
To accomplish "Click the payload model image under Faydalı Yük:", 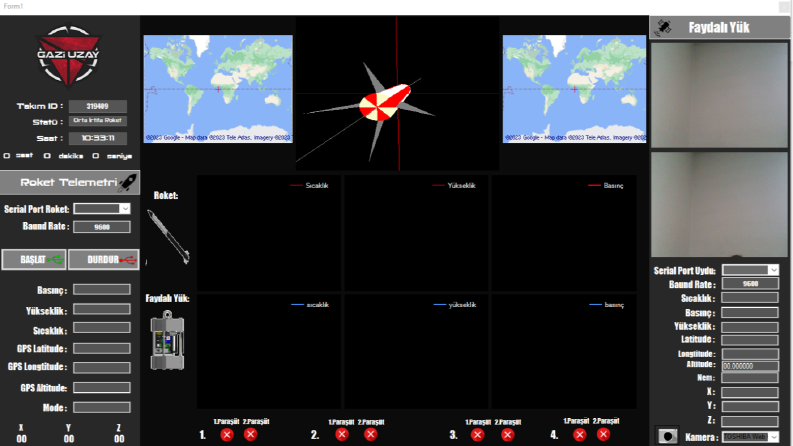I will [167, 341].
